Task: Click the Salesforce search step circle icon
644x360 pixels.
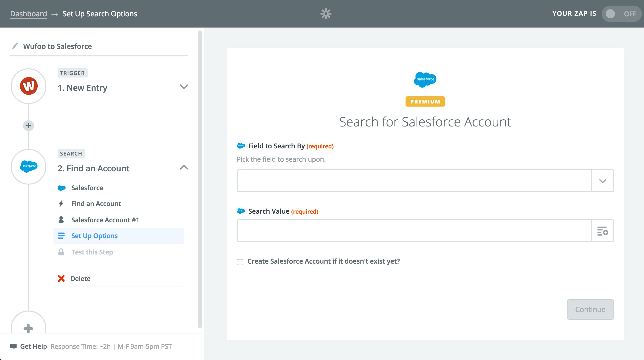Action: pyautogui.click(x=29, y=166)
